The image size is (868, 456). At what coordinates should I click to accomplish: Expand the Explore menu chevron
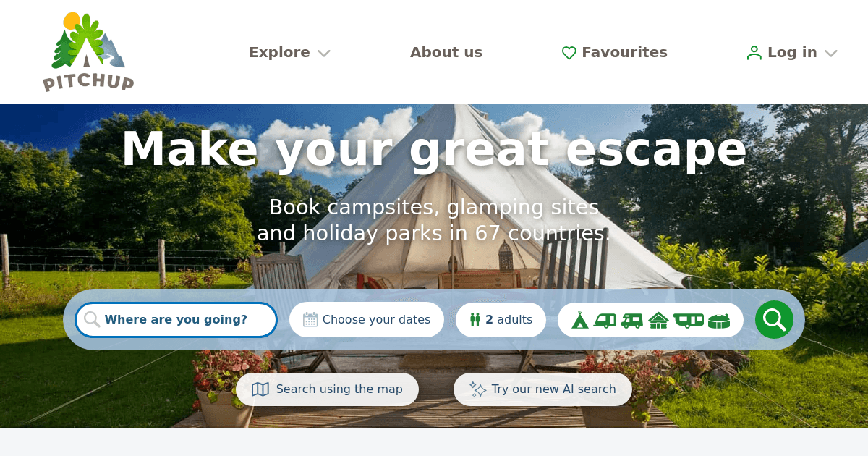323,53
